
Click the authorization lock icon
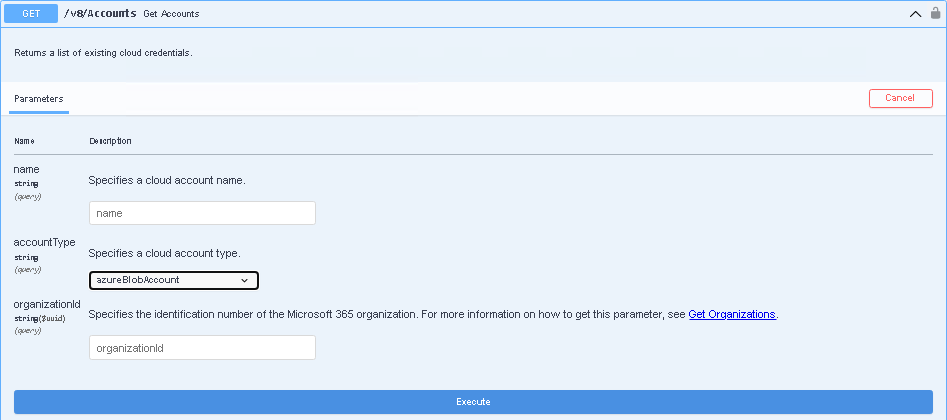coord(936,14)
